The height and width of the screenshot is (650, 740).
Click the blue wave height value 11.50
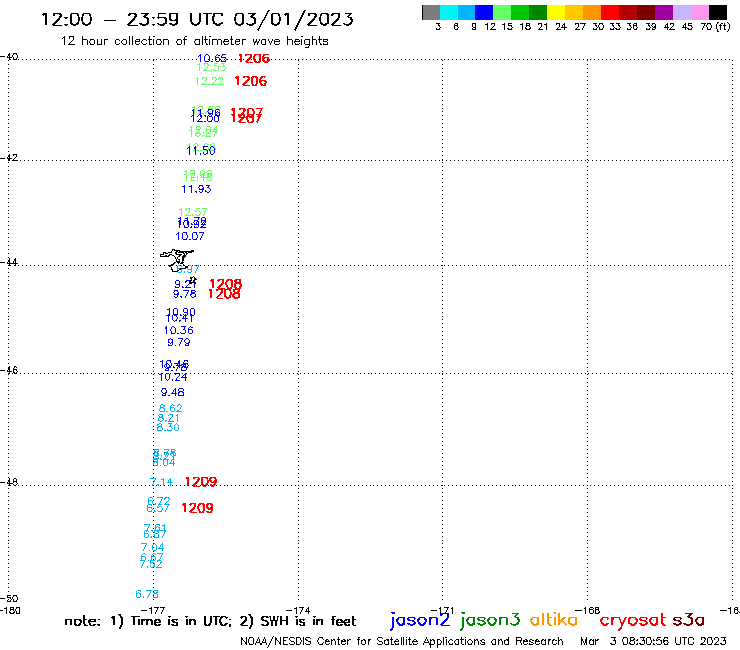point(201,151)
